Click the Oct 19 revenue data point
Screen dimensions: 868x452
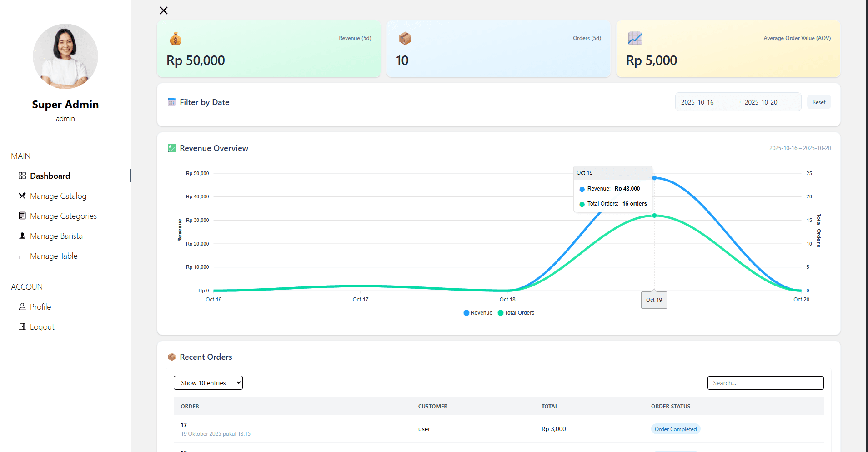pyautogui.click(x=654, y=178)
